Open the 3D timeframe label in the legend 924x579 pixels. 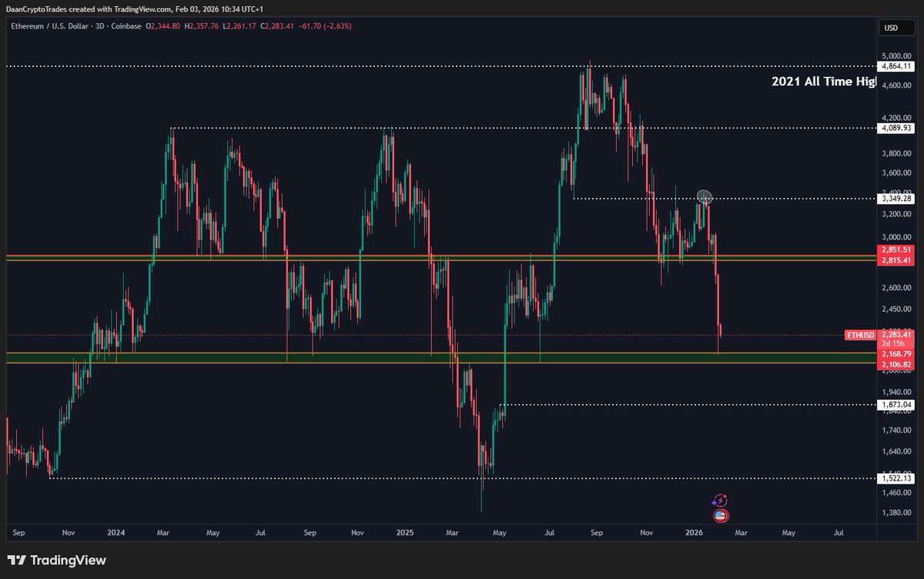99,25
